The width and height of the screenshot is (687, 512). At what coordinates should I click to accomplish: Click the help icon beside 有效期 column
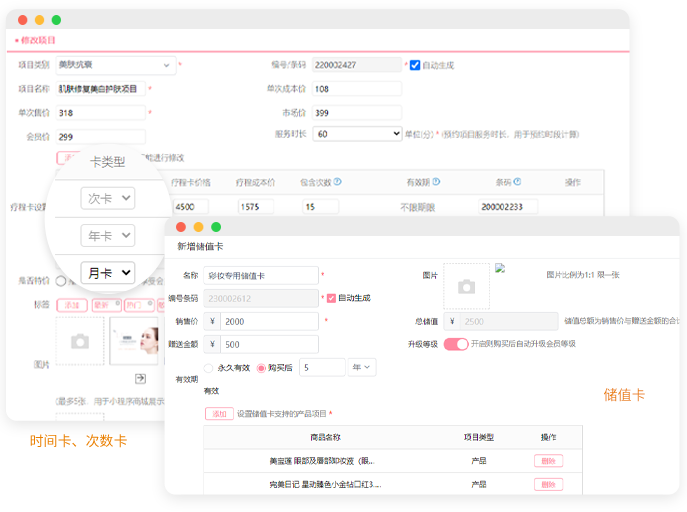pos(435,182)
